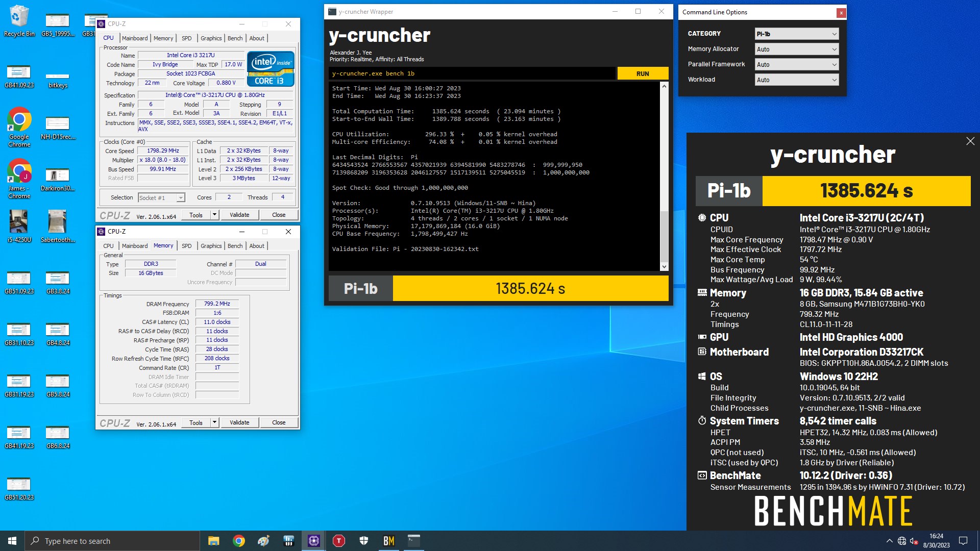980x551 pixels.
Task: Click Validate in upper CPU-Z window
Action: [239, 215]
